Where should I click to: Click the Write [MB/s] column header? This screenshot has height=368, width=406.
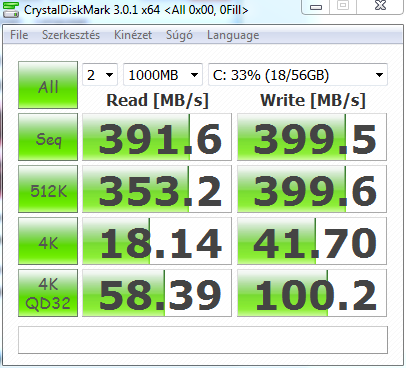click(x=313, y=100)
